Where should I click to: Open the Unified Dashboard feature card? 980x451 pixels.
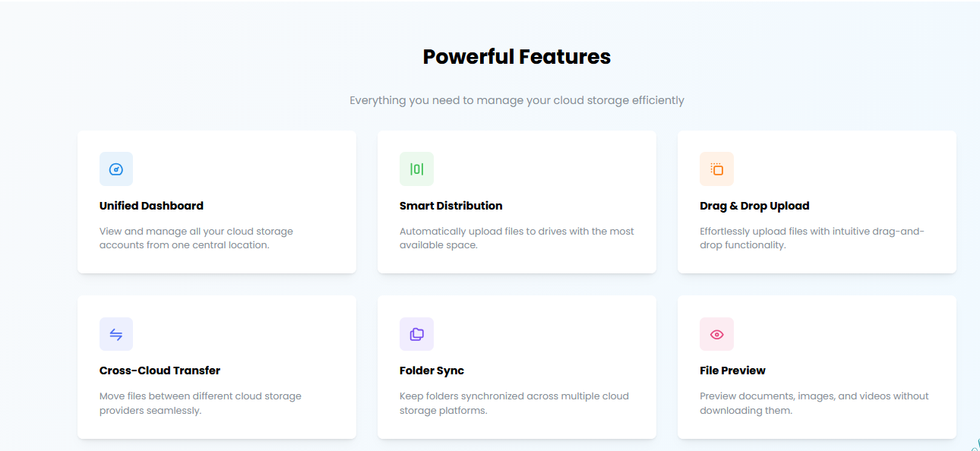coord(217,201)
